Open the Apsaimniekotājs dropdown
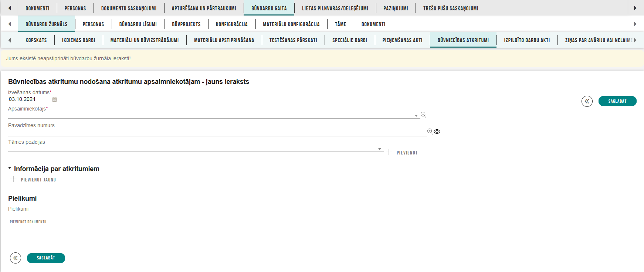Screen dimensions: 644x272 point(416,116)
